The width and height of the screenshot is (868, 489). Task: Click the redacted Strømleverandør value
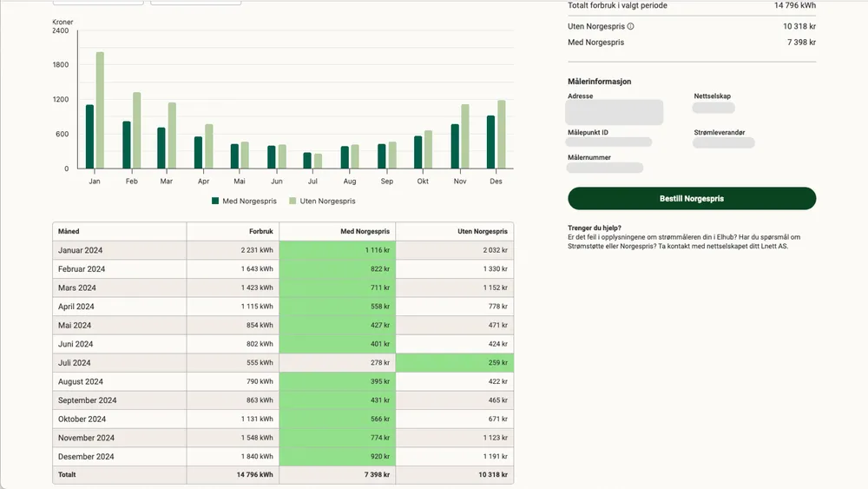click(724, 143)
